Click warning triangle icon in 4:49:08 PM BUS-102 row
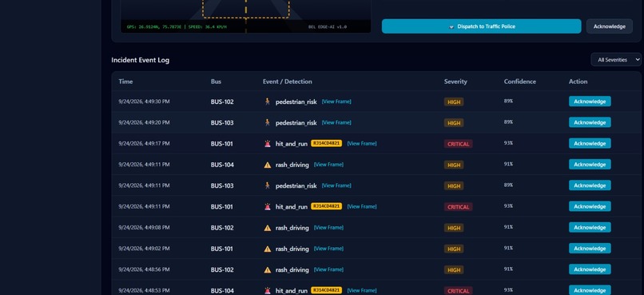The height and width of the screenshot is (295, 644). pos(268,228)
